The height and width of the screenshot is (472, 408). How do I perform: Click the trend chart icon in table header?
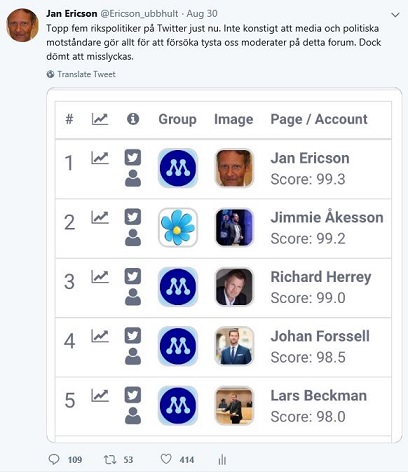click(x=100, y=119)
